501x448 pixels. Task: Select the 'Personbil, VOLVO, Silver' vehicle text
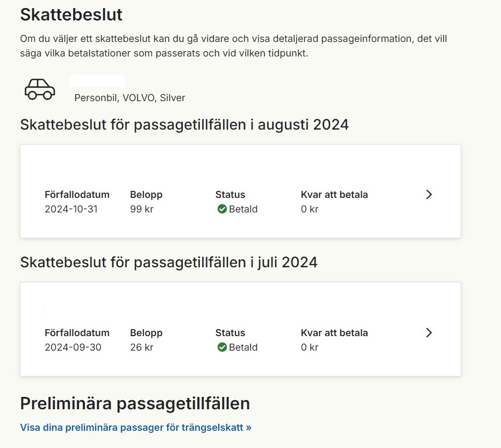point(130,98)
